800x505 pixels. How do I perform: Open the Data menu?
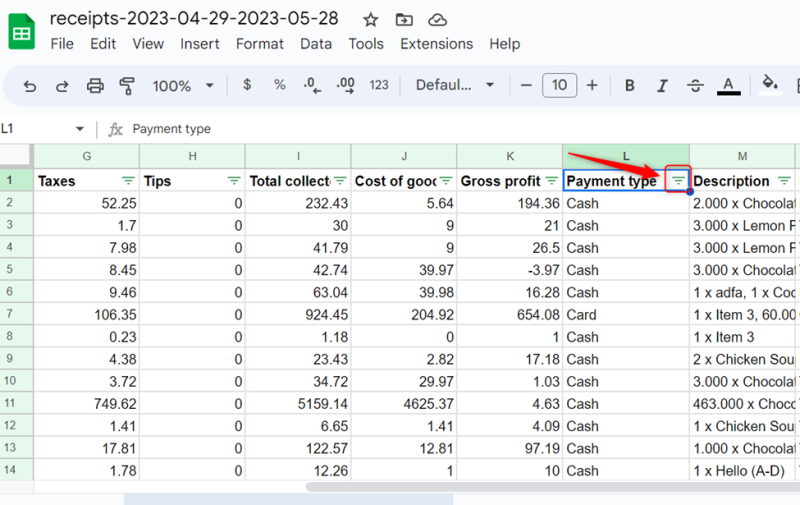click(316, 44)
